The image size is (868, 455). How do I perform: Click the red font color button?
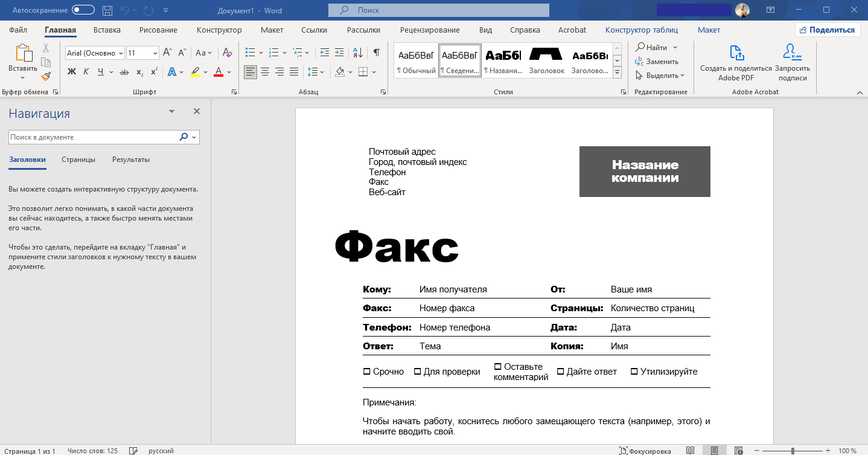click(x=218, y=72)
